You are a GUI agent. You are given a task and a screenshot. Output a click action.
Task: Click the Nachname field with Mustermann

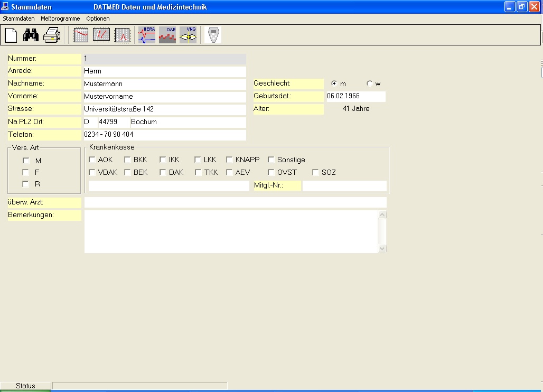coord(165,84)
